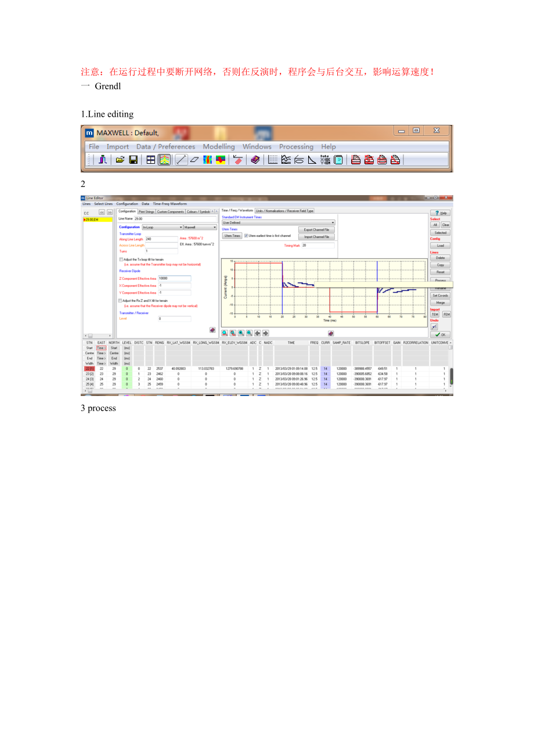Image resolution: width=534 pixels, height=756 pixels.
Task: Select the diagonal line tool icon
Action: 181,160
